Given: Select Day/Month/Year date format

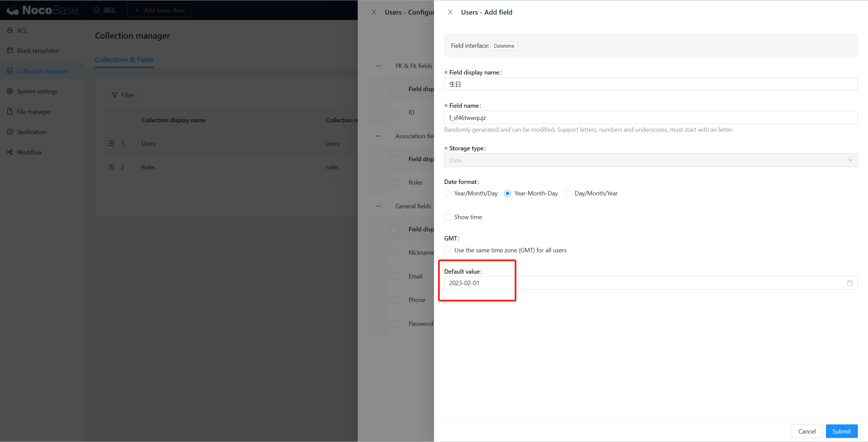Looking at the screenshot, I should (x=568, y=193).
